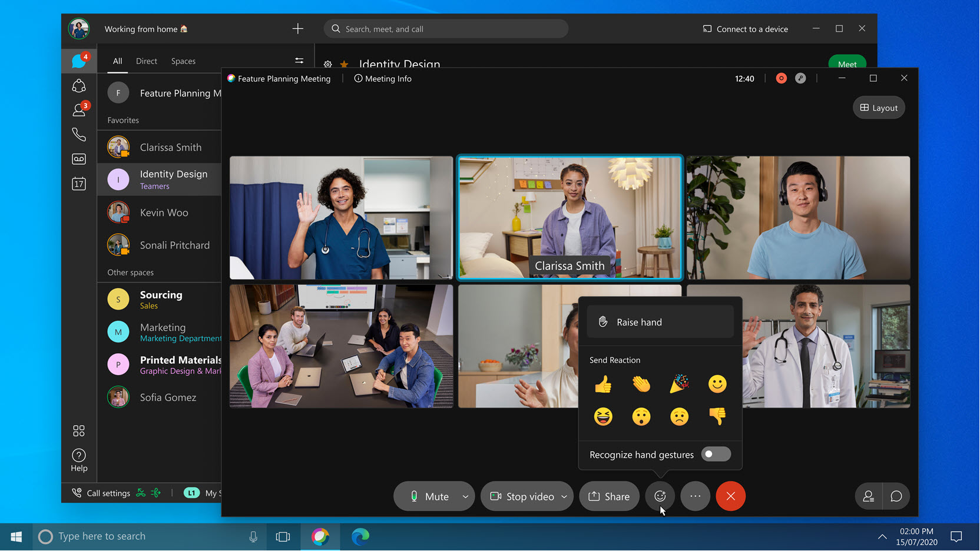The width and height of the screenshot is (980, 551).
Task: Open the meeting chat bubble icon
Action: 896,496
